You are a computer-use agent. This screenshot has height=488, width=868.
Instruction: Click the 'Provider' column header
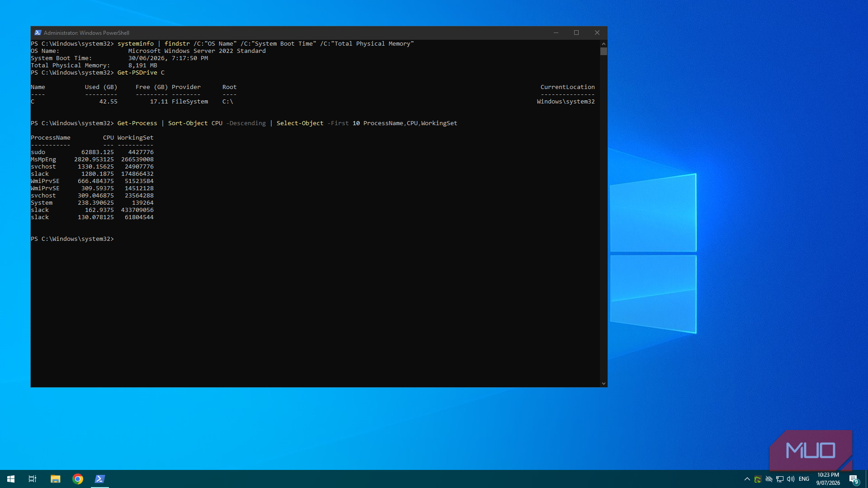click(186, 87)
